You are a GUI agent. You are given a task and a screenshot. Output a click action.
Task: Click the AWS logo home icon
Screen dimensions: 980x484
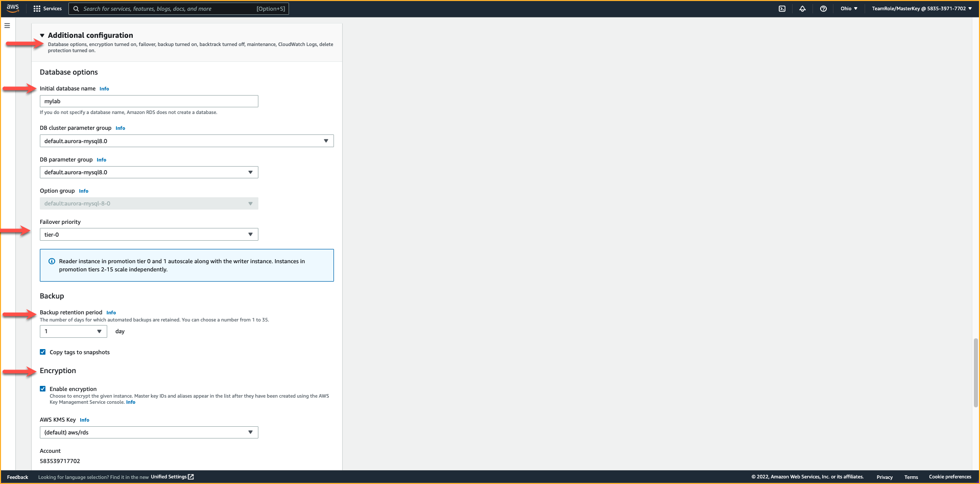(13, 8)
